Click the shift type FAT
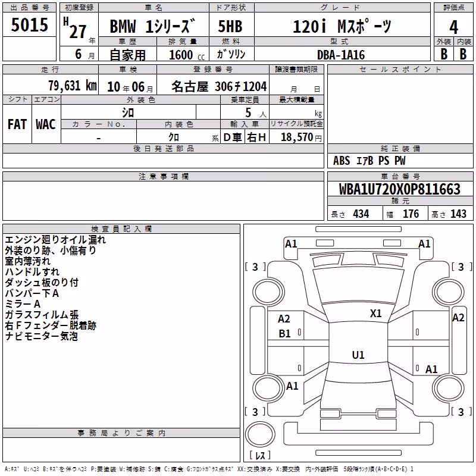The width and height of the screenshot is (476, 476). tap(17, 124)
